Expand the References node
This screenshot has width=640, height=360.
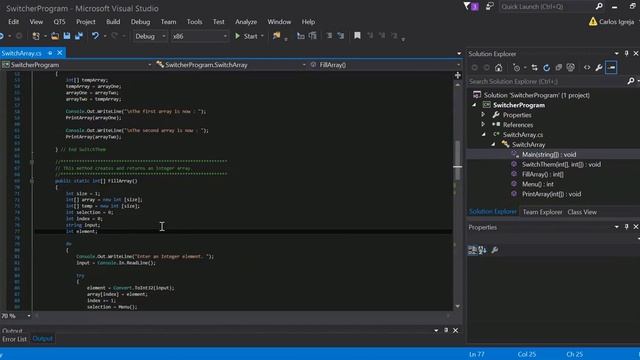point(483,124)
